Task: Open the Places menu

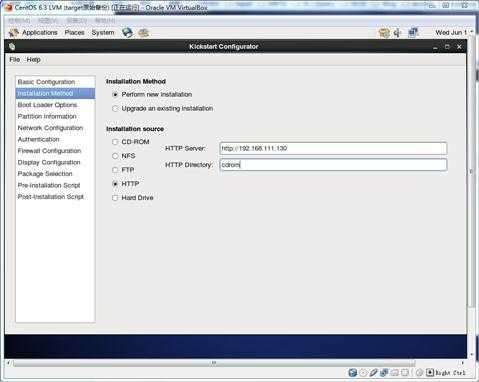Action: pos(74,33)
